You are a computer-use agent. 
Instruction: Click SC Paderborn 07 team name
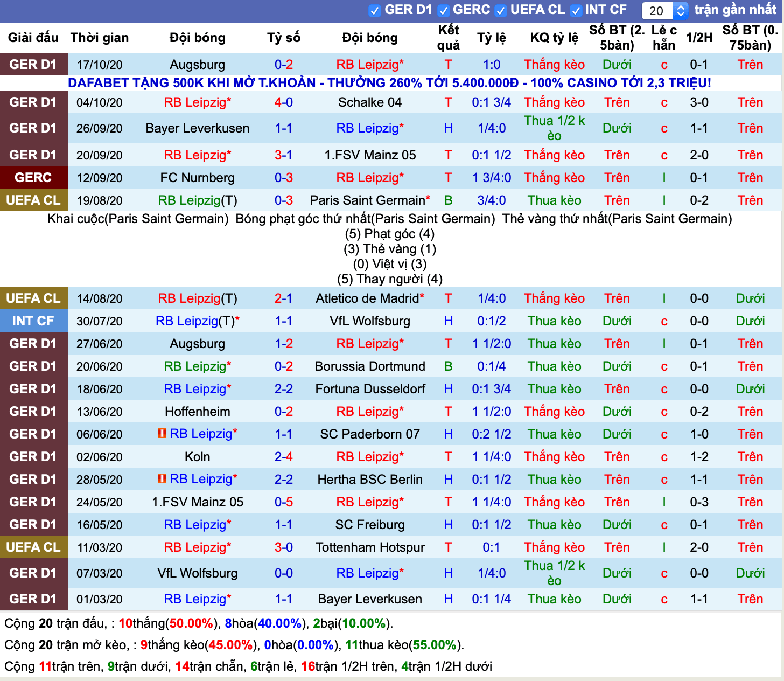370,434
